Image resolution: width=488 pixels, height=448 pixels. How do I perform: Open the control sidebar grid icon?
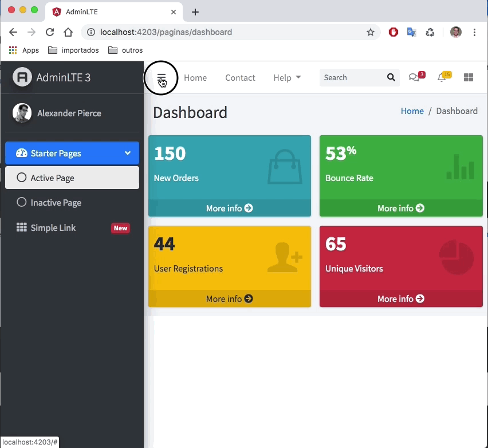tap(469, 77)
